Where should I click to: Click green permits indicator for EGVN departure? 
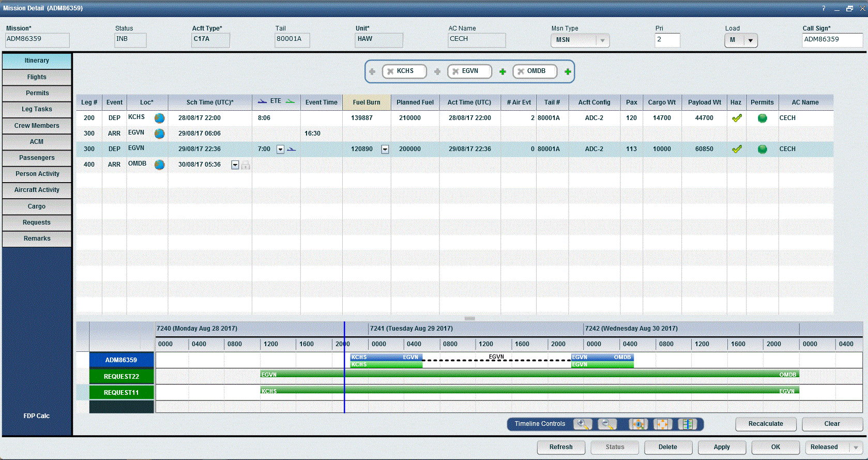(762, 149)
